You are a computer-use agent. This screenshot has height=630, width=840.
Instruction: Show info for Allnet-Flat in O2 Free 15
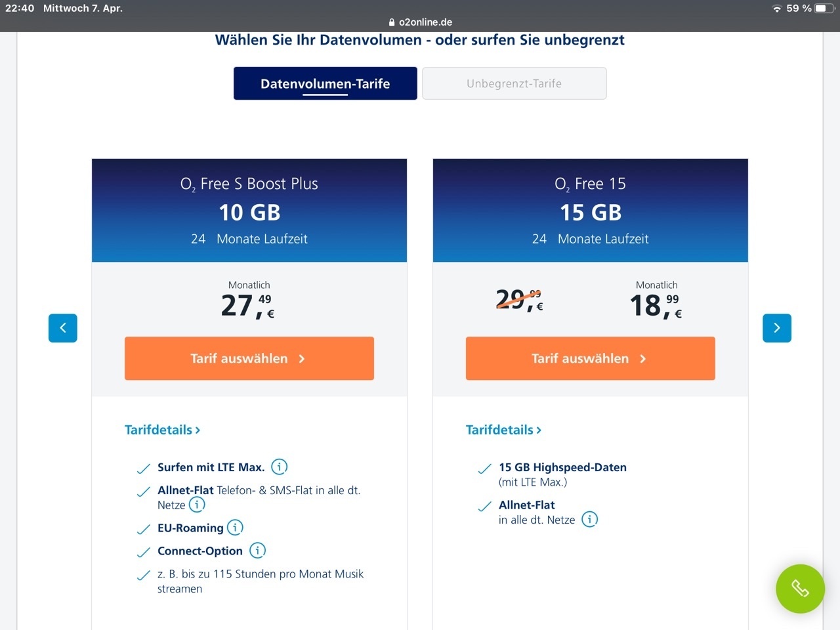click(590, 519)
